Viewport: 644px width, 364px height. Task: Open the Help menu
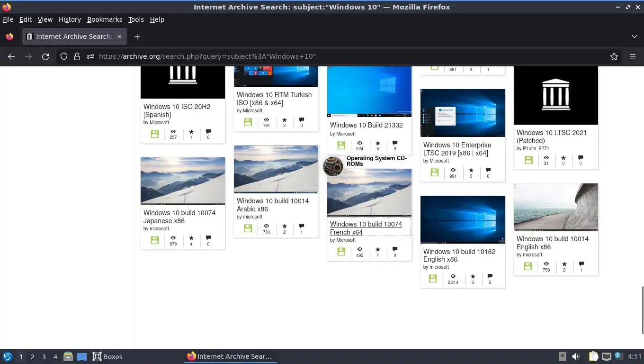tap(157, 19)
